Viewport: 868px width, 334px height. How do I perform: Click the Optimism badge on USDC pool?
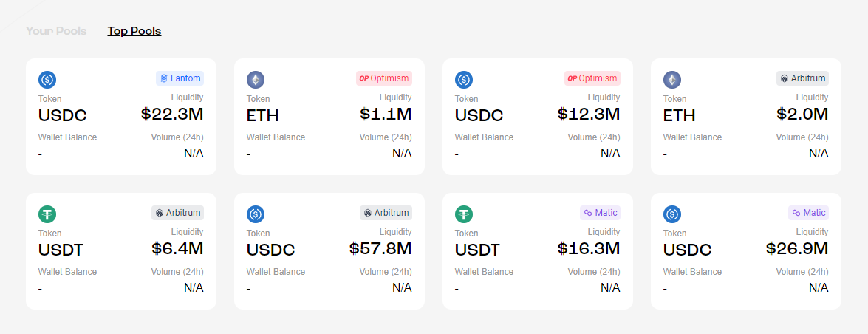(592, 78)
